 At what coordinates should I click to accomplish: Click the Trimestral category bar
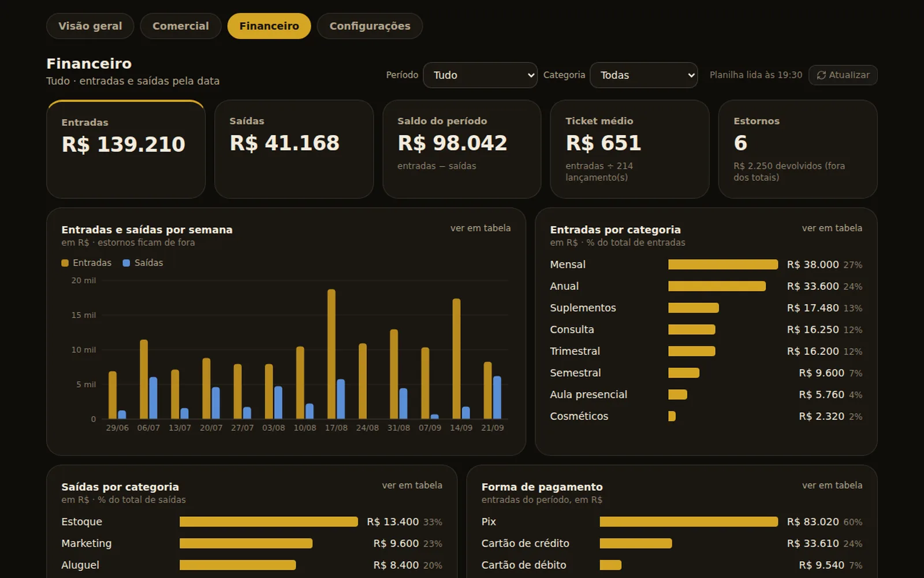(x=692, y=351)
